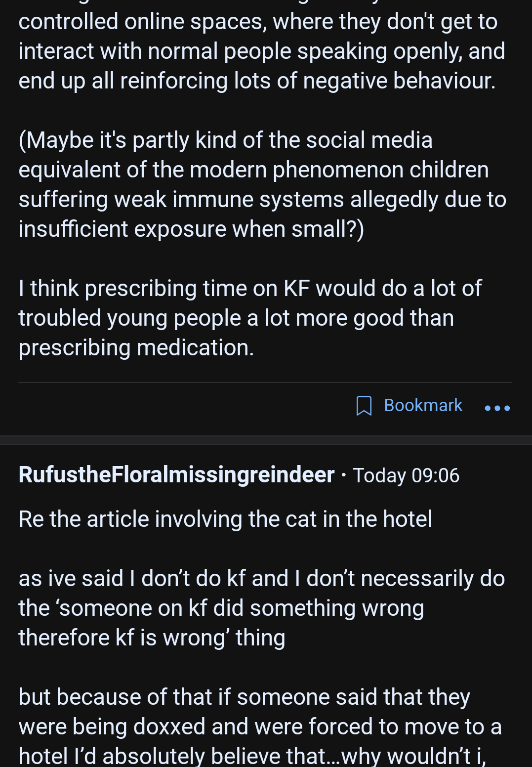
Task: Click the grey divider bar between the posts
Action: 266,440
